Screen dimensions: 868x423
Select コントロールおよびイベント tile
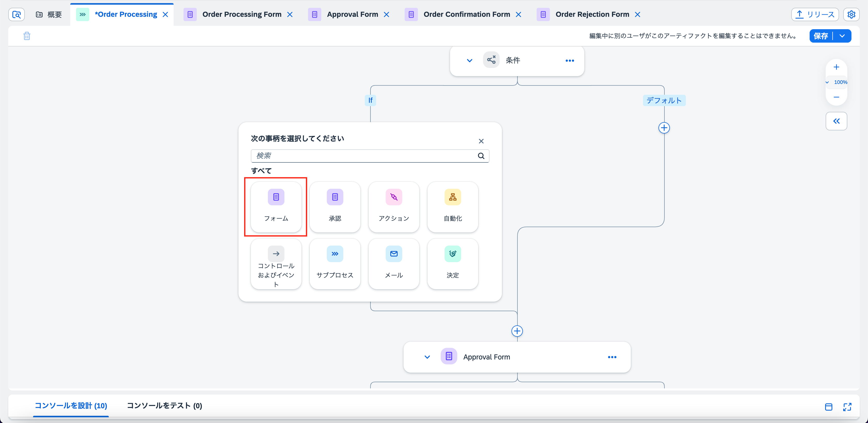276,264
